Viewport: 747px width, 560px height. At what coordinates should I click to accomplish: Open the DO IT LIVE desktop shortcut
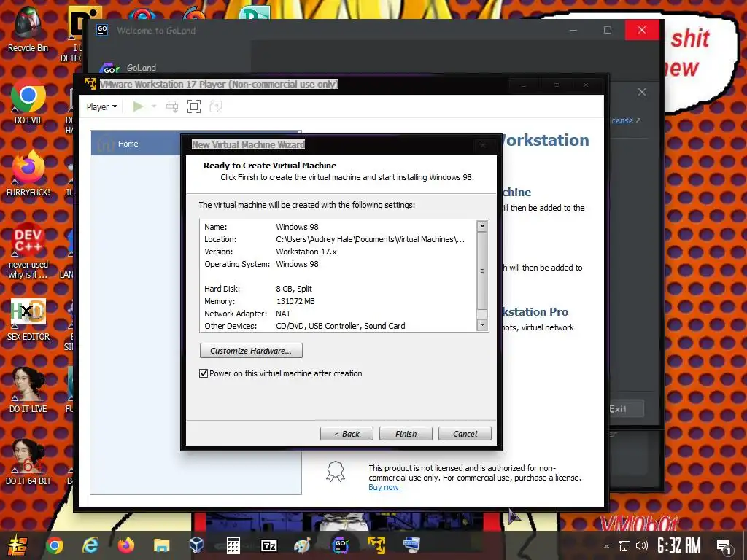click(x=28, y=391)
